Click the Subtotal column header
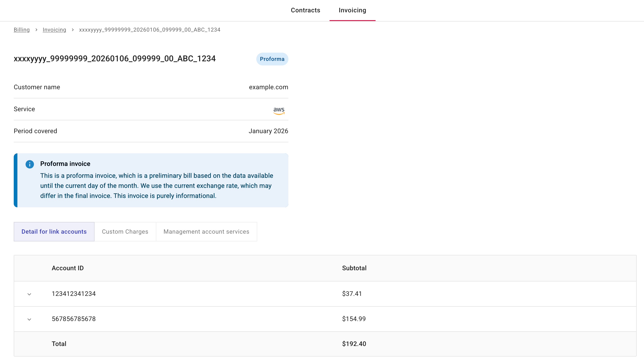The width and height of the screenshot is (644, 362). tap(354, 268)
